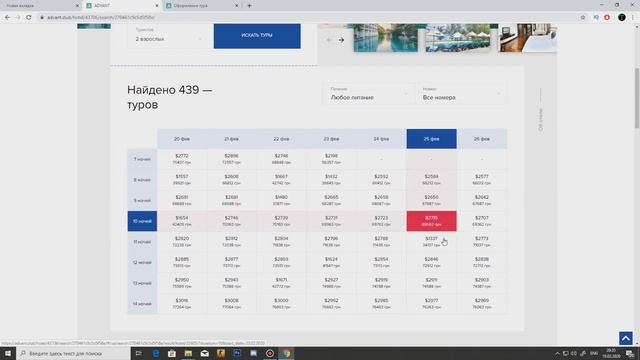Image resolution: width=640 pixels, height=360 pixels.
Task: Open the beach umbrellas photo thumbnail
Action: (458, 38)
